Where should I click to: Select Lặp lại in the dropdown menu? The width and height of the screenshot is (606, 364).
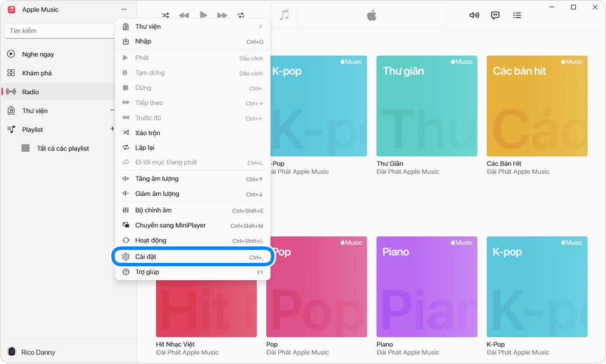click(x=193, y=147)
